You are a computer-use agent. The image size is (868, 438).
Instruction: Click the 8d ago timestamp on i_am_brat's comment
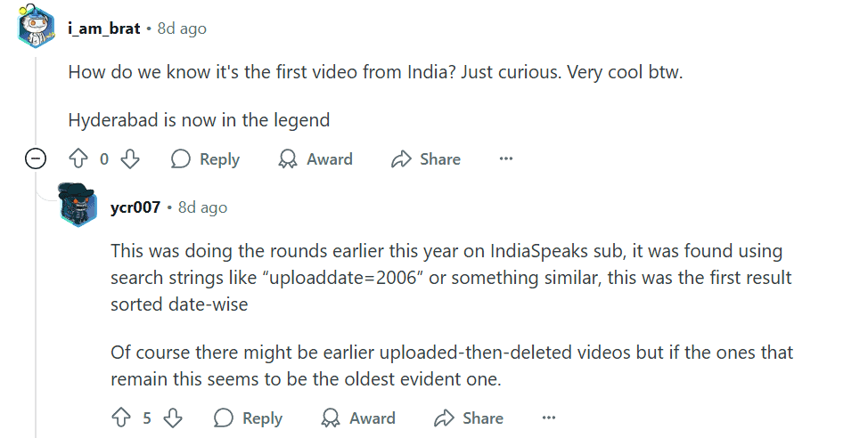point(182,28)
